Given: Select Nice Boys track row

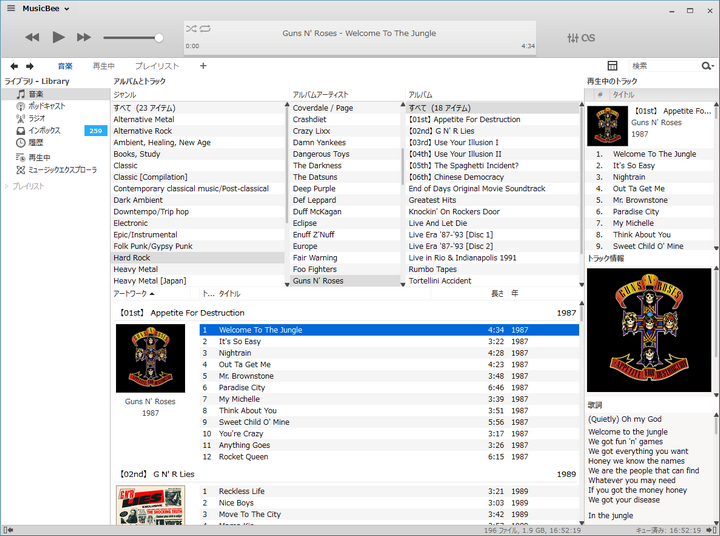Looking at the screenshot, I should [389, 503].
